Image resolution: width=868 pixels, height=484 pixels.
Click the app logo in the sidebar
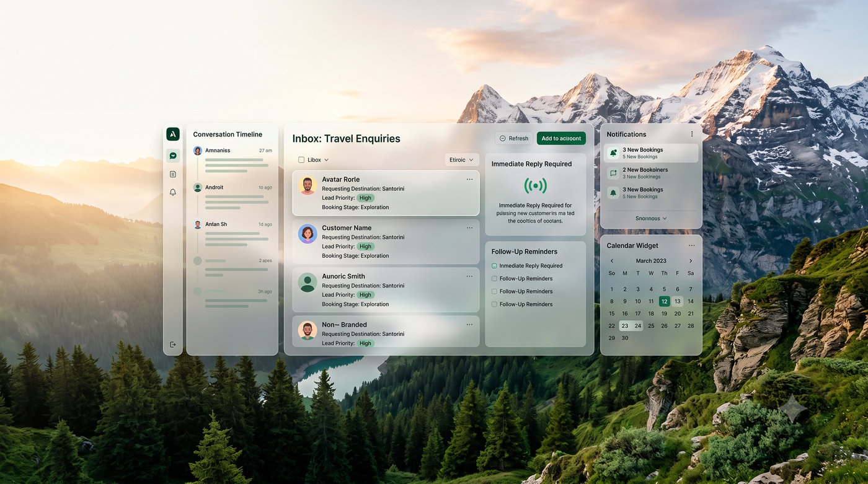point(173,134)
